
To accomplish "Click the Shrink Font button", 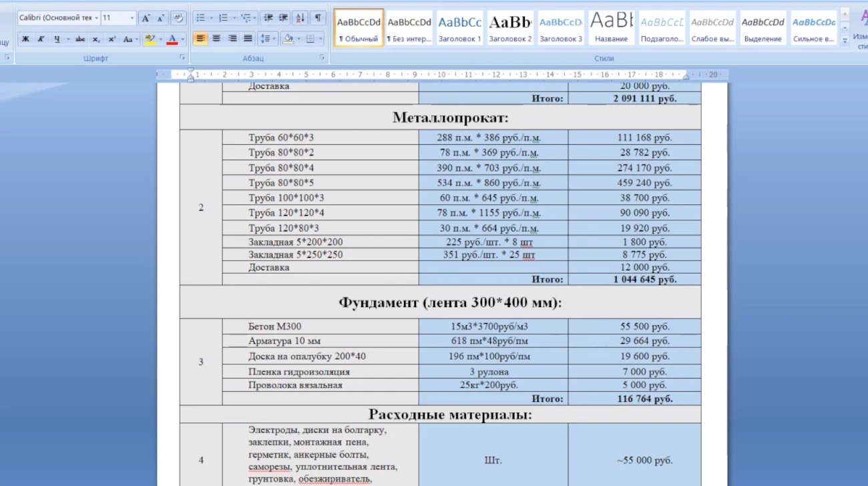I will 161,18.
